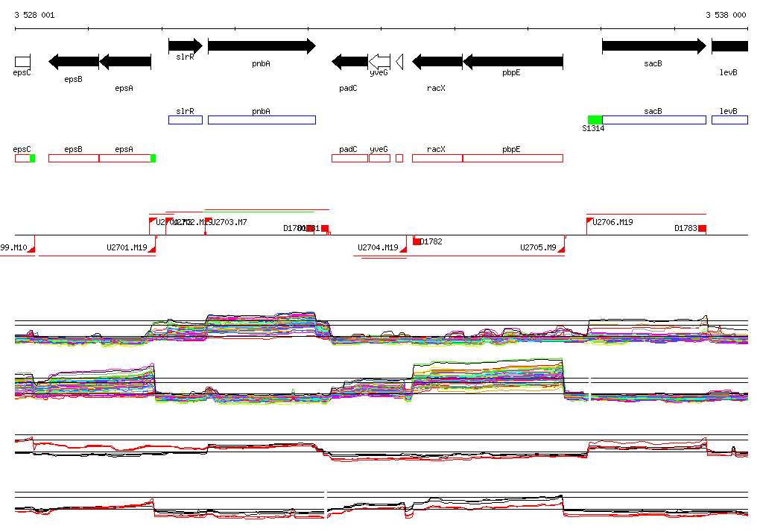This screenshot has height=532, width=763.
Task: Select the green S1314 segment block
Action: coord(595,120)
